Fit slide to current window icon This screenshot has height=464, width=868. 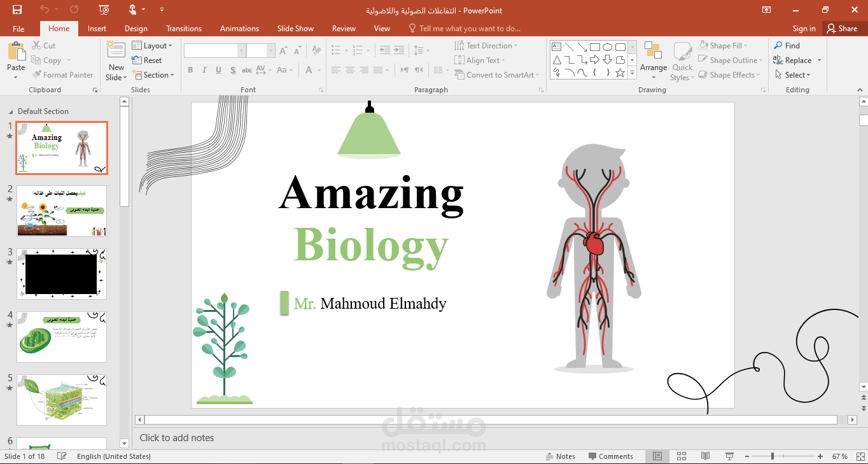point(859,456)
